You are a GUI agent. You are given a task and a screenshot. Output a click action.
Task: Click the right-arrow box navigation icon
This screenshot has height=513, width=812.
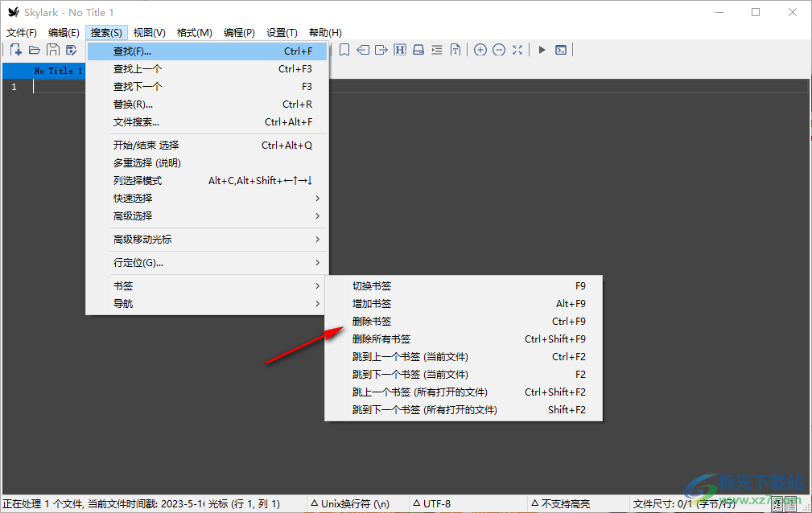point(381,50)
